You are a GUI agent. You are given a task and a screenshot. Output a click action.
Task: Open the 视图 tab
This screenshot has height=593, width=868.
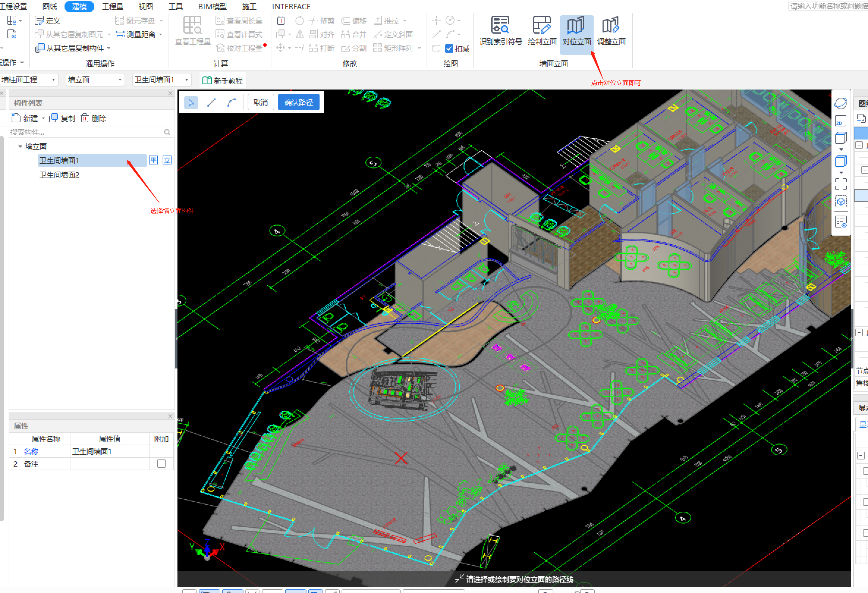(x=146, y=6)
